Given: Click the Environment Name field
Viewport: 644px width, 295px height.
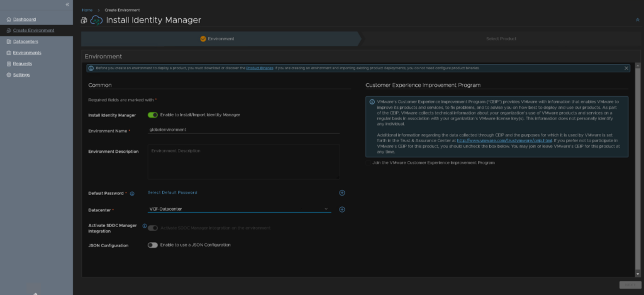Looking at the screenshot, I should [x=243, y=130].
